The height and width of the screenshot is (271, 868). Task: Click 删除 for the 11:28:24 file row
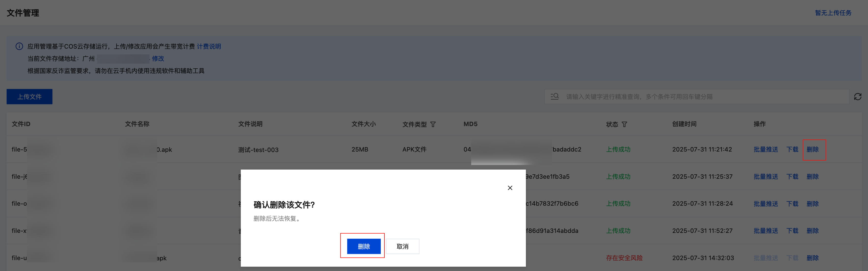813,204
